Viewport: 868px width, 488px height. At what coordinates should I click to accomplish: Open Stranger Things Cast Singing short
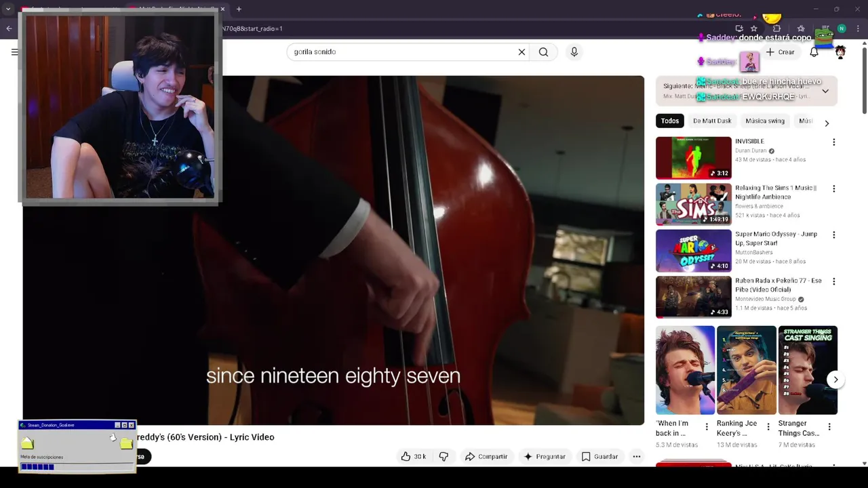pyautogui.click(x=808, y=370)
